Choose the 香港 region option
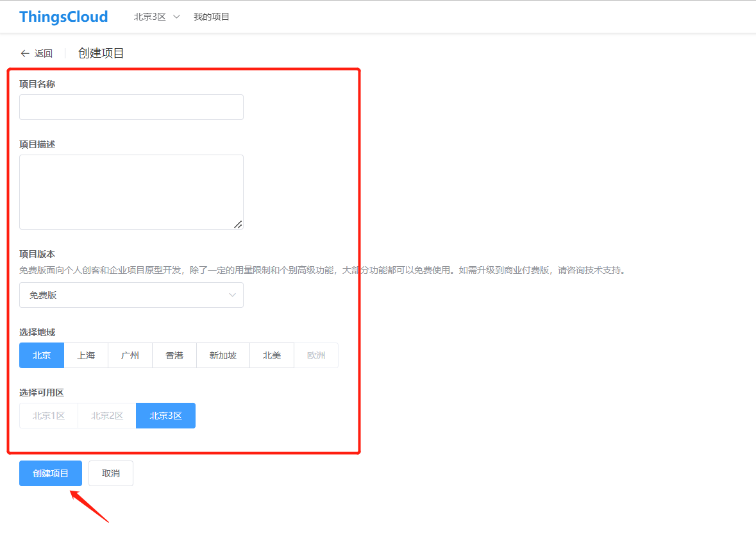The height and width of the screenshot is (533, 756). pos(174,355)
